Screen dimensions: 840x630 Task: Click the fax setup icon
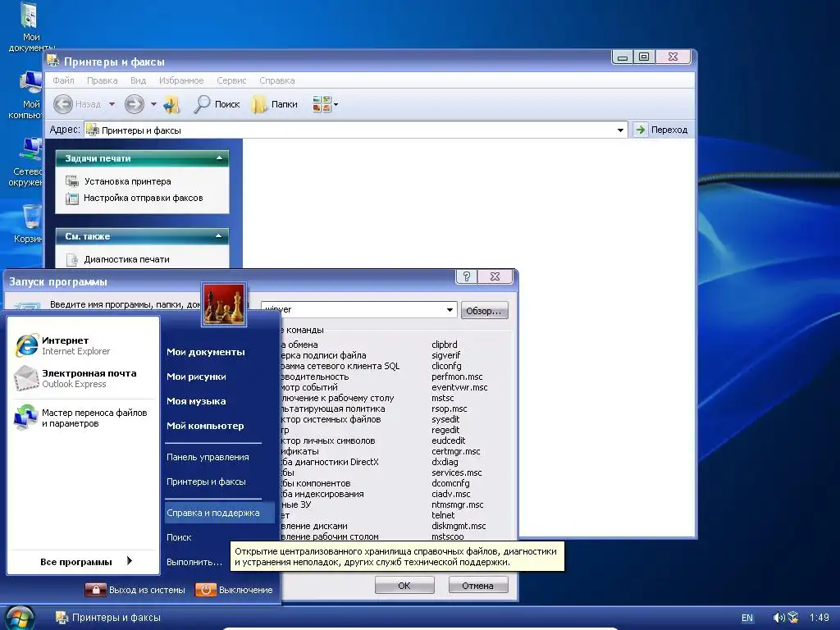point(72,199)
